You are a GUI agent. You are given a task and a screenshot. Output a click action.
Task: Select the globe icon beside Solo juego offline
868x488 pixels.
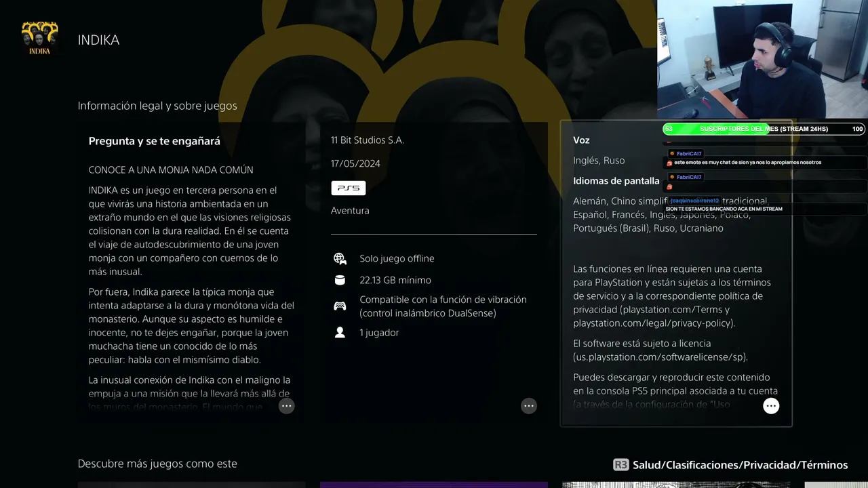coord(340,258)
